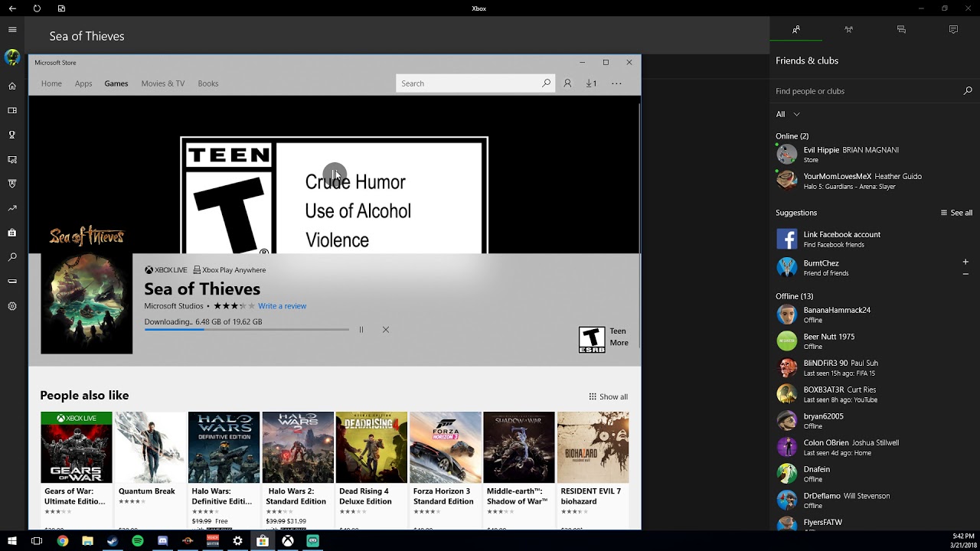Screen dimensions: 980x551
Task: Go to Xbox app Home icon
Action: pyautogui.click(x=12, y=86)
